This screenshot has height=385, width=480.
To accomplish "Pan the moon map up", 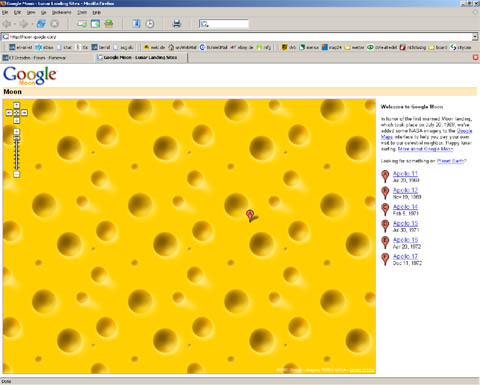I will [17, 105].
